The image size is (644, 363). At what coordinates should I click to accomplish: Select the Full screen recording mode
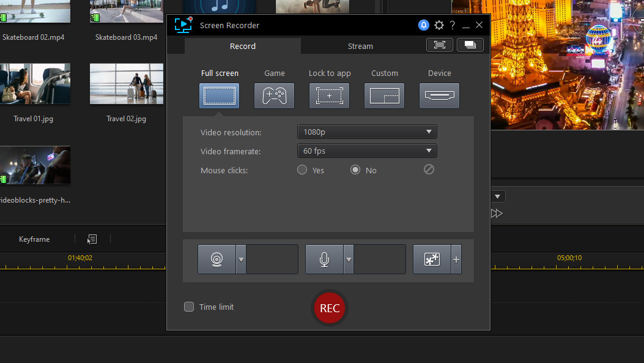[x=219, y=95]
